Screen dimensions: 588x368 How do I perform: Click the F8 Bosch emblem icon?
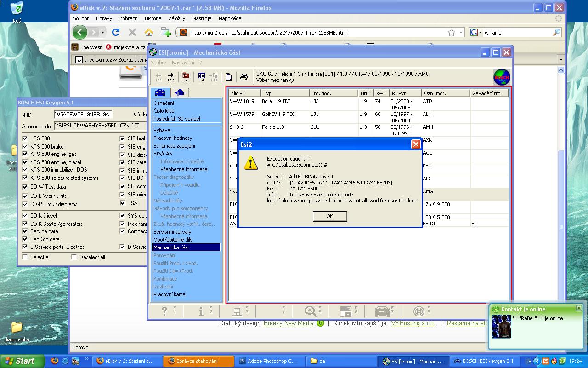[419, 311]
